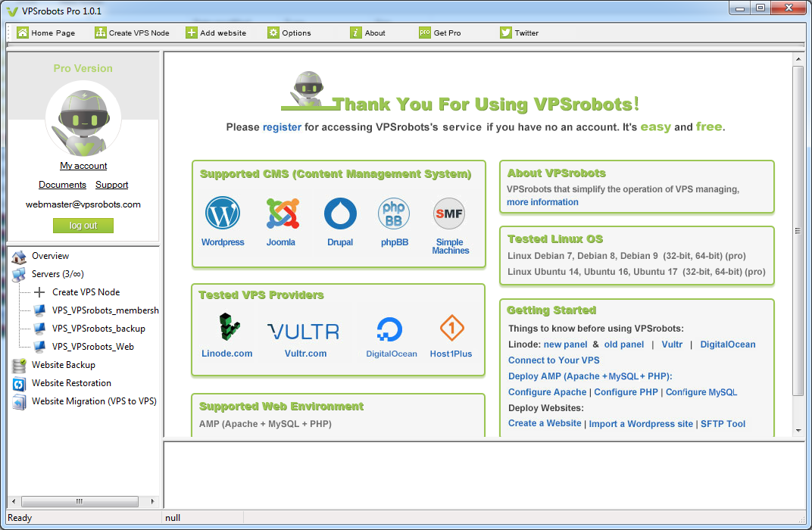
Task: Click the Simple Machines text link
Action: pyautogui.click(x=450, y=246)
